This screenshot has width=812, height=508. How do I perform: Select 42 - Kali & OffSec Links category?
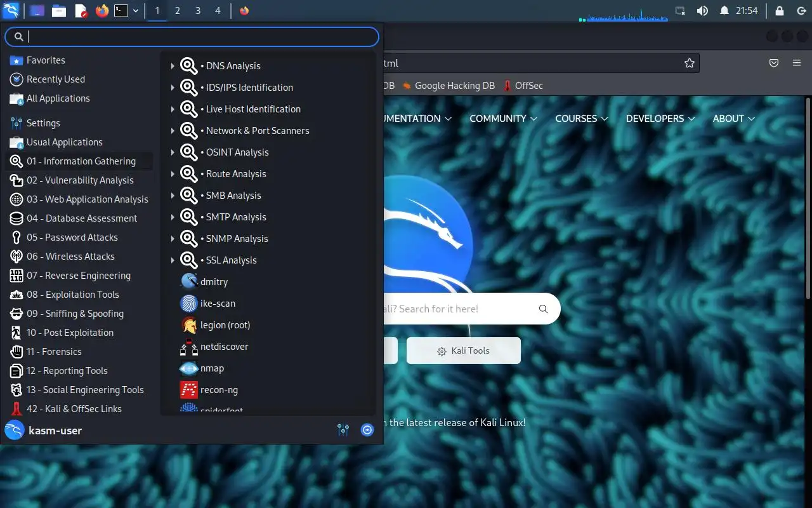[79, 409]
